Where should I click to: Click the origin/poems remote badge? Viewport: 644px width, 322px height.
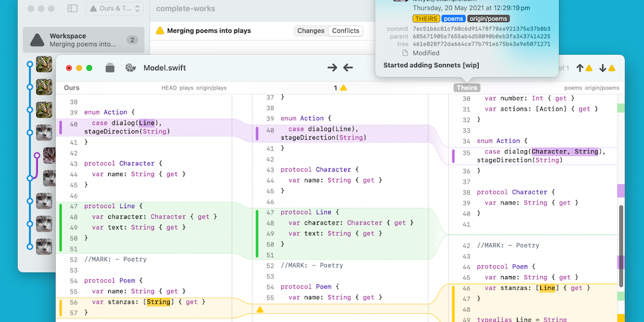[489, 19]
